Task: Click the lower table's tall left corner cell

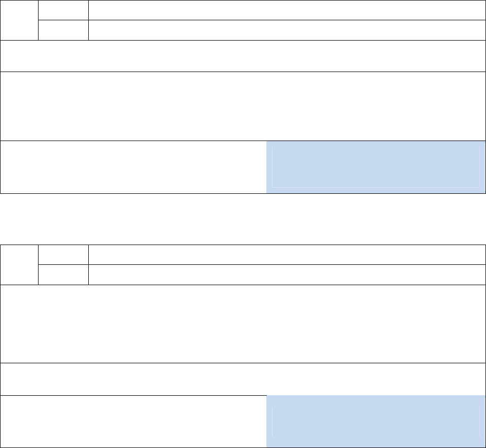Action: 19,264
